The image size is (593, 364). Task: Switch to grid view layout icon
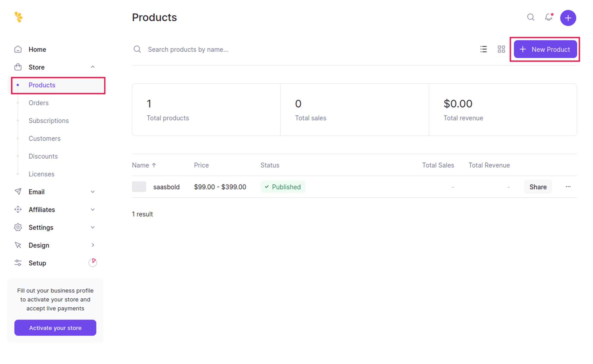coord(501,49)
